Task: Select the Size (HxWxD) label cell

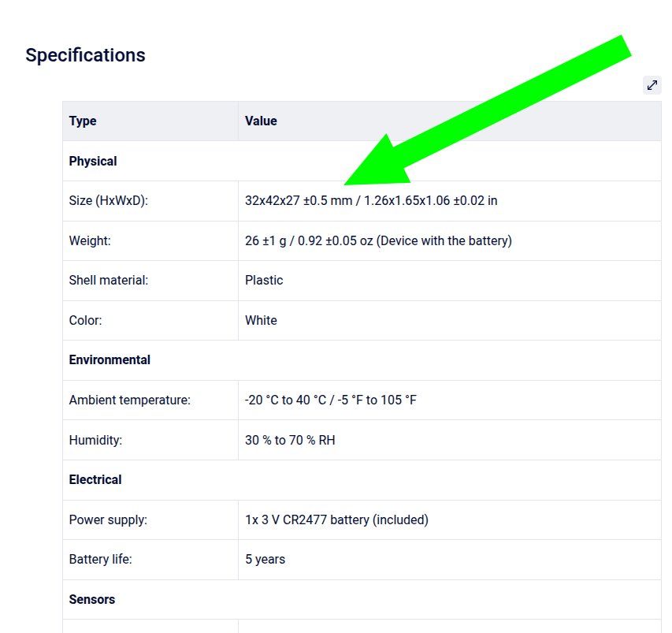Action: coord(150,201)
